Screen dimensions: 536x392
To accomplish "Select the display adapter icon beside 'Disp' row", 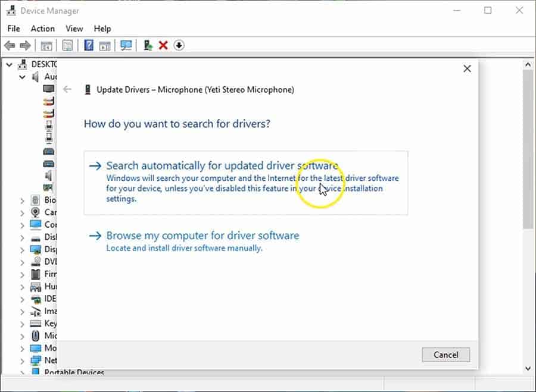I will tap(35, 250).
